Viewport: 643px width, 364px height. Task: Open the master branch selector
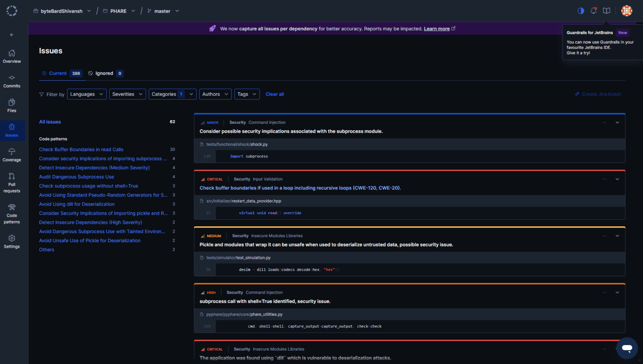pyautogui.click(x=163, y=11)
